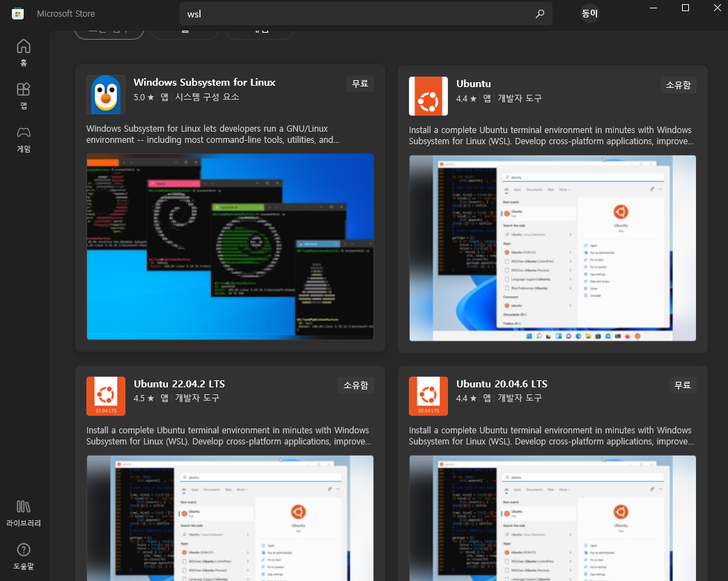View the Ubuntu 22.04.2 LTS screenshot preview

[230, 518]
